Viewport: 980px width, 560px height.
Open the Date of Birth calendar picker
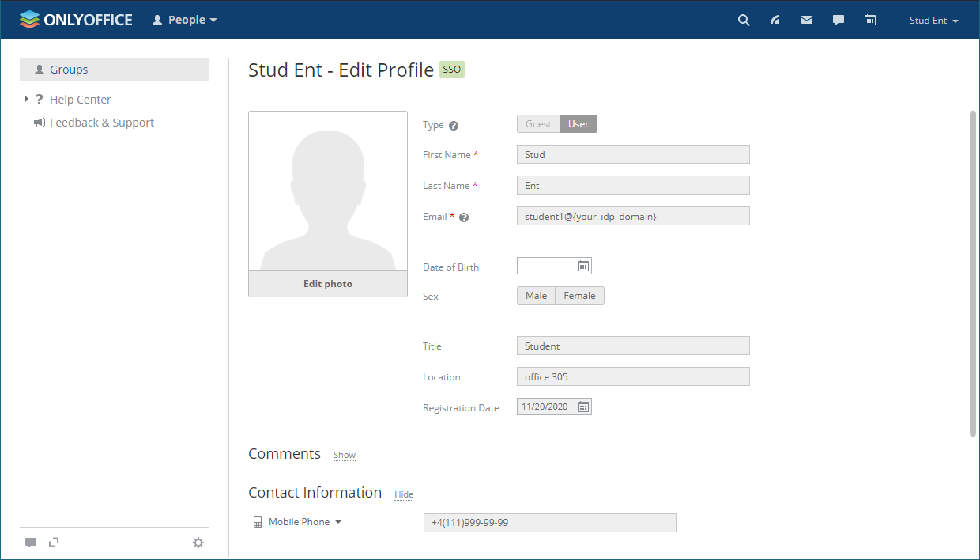pyautogui.click(x=583, y=265)
